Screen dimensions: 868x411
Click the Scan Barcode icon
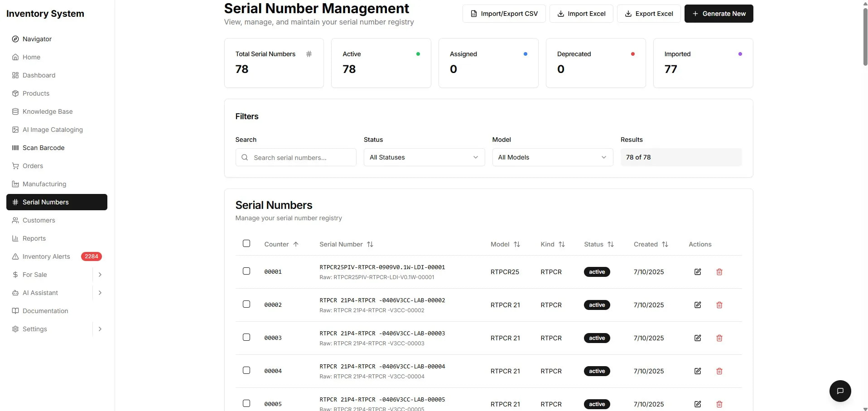tap(15, 148)
